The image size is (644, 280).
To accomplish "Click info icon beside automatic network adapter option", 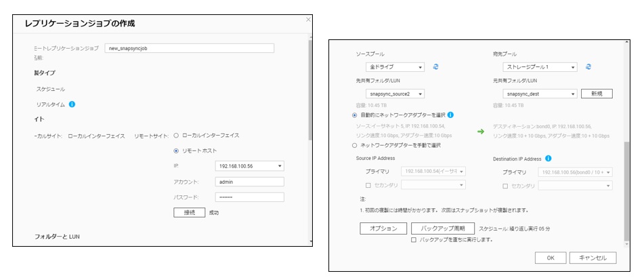I will (x=450, y=115).
